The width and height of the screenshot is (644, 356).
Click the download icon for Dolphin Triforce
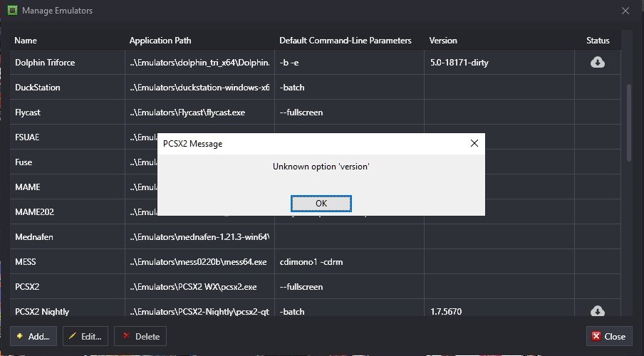[x=597, y=62]
